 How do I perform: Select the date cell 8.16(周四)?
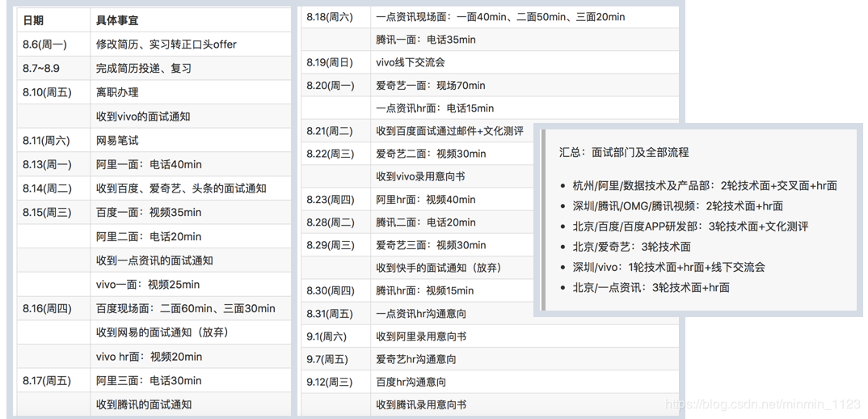point(53,308)
